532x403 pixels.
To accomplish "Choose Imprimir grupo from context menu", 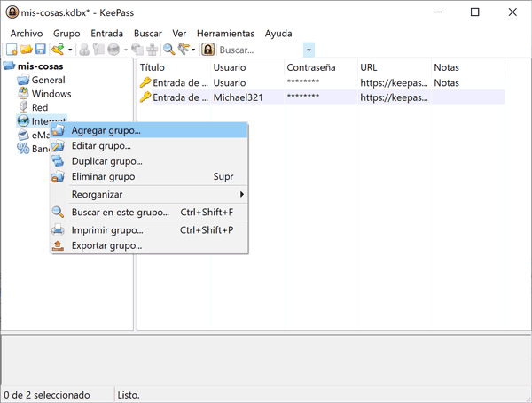I will click(x=149, y=230).
